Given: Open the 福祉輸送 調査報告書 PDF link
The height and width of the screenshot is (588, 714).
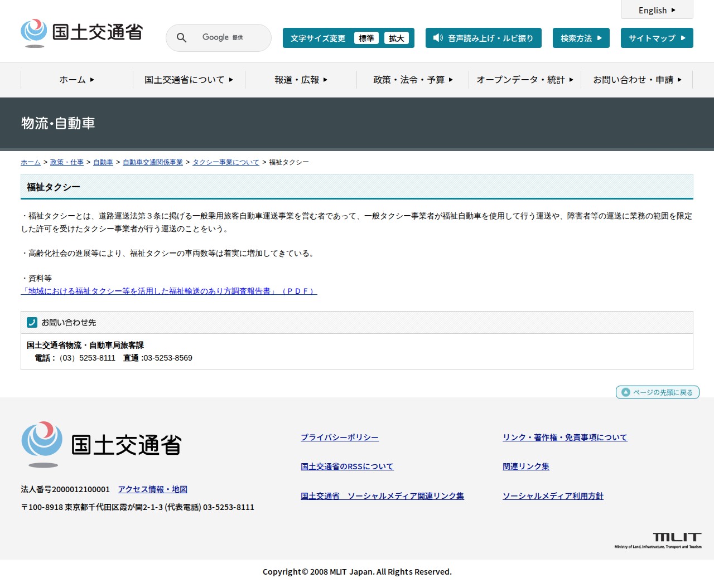Looking at the screenshot, I should tap(168, 291).
